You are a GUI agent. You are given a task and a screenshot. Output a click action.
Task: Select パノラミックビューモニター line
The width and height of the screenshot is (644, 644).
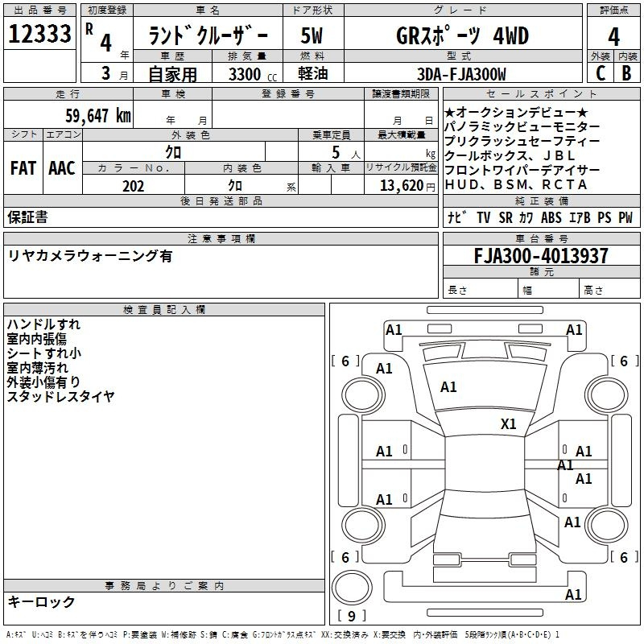[x=522, y=126]
